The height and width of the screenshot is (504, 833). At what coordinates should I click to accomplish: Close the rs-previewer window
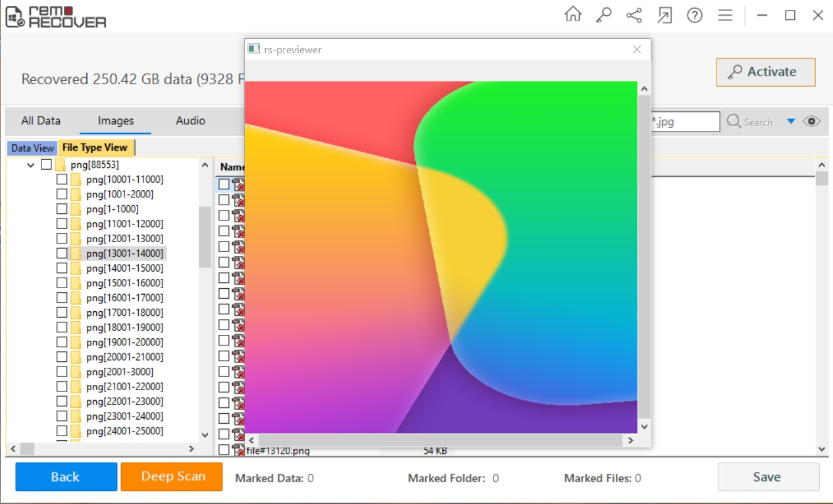pos(636,49)
